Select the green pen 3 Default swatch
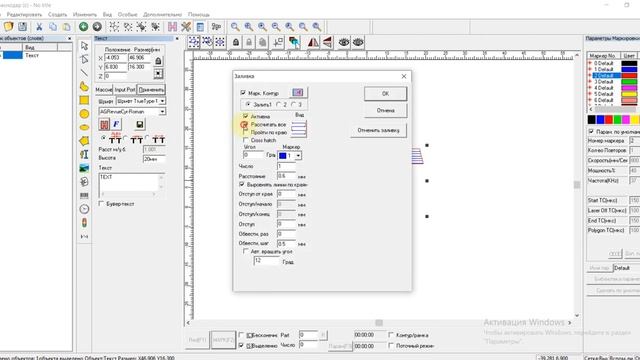Viewport: 640px width, 360px height. (x=629, y=82)
